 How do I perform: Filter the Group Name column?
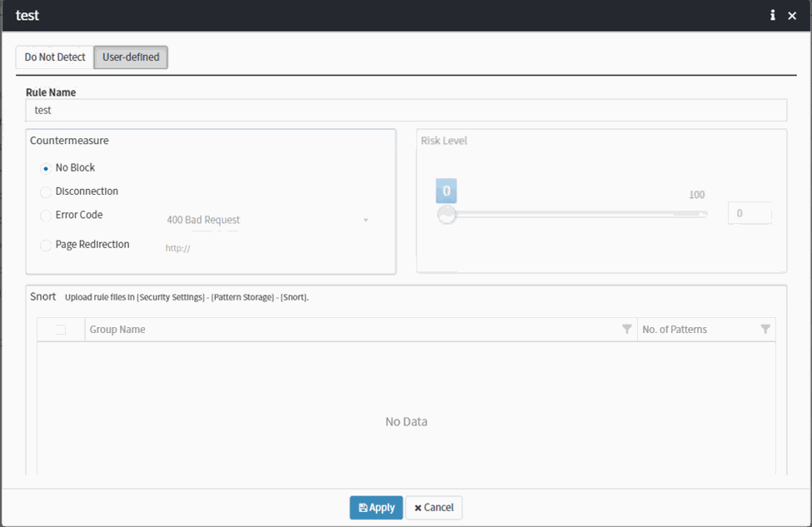(x=626, y=329)
